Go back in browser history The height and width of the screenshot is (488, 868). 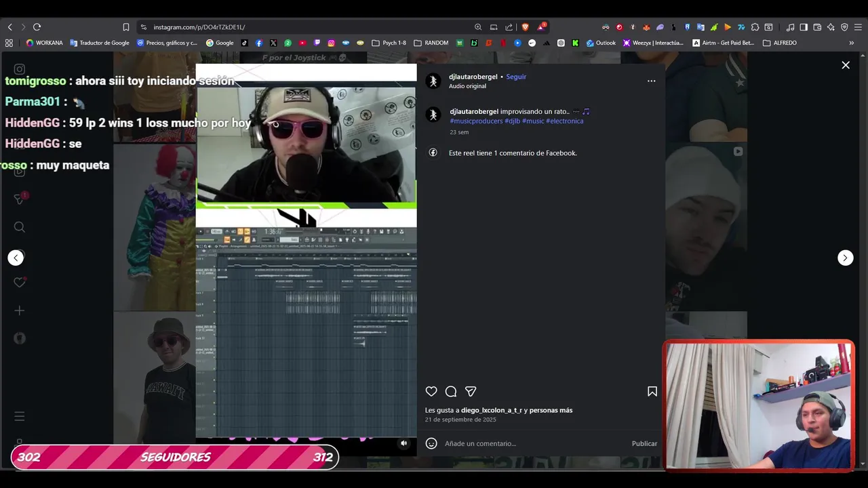(x=9, y=27)
